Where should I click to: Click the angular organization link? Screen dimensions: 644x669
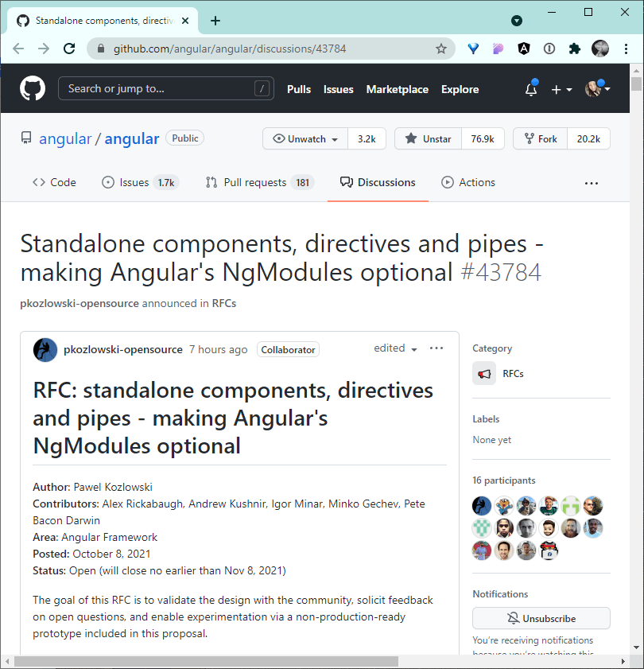click(x=65, y=138)
